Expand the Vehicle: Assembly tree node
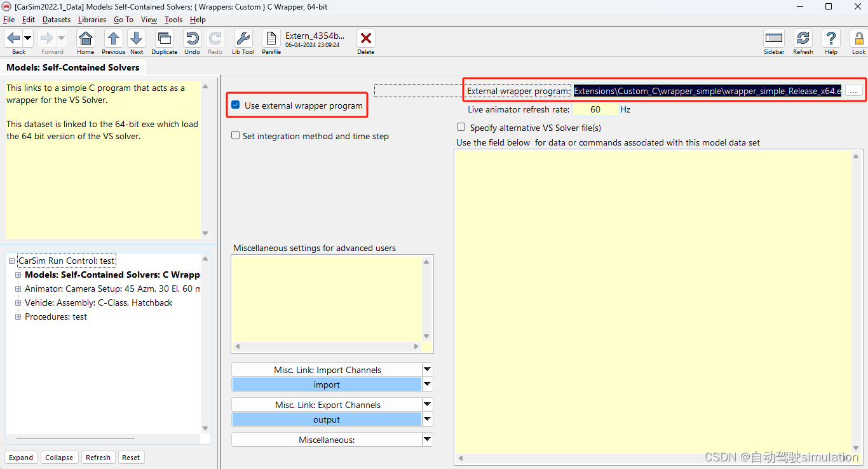The height and width of the screenshot is (469, 868). click(18, 302)
